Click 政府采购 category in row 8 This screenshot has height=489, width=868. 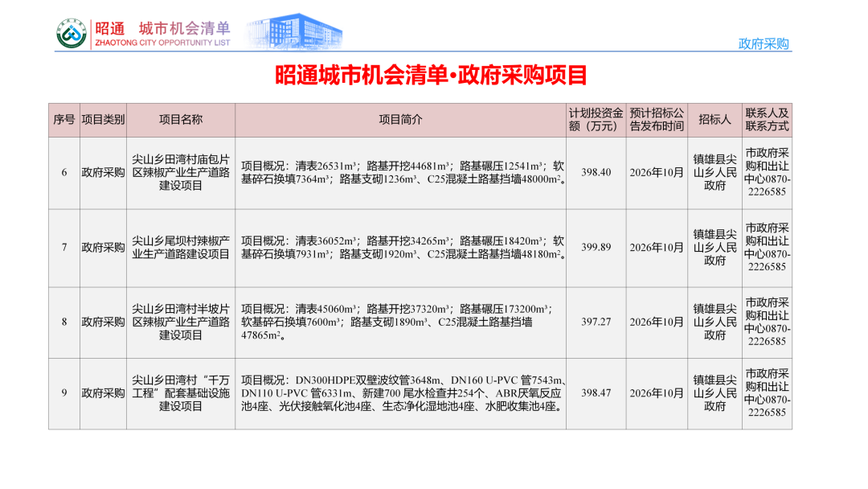point(103,323)
